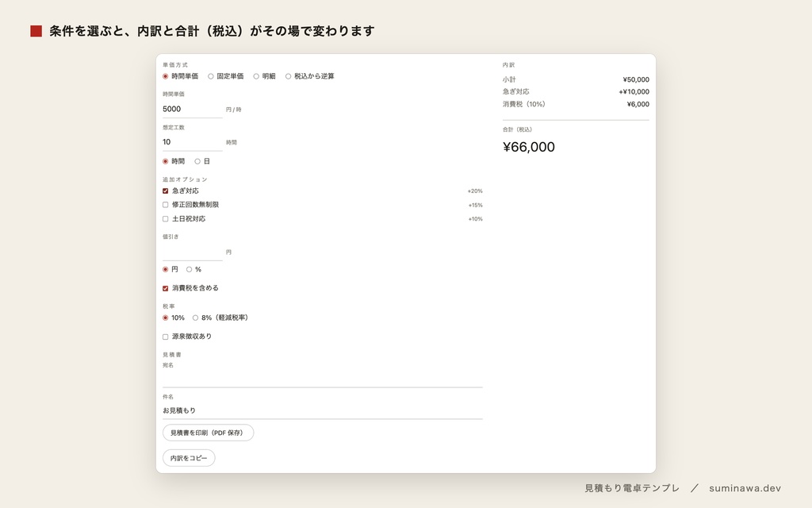This screenshot has height=508, width=812.
Task: Select the 時間単価 pricing method radio
Action: pyautogui.click(x=165, y=76)
